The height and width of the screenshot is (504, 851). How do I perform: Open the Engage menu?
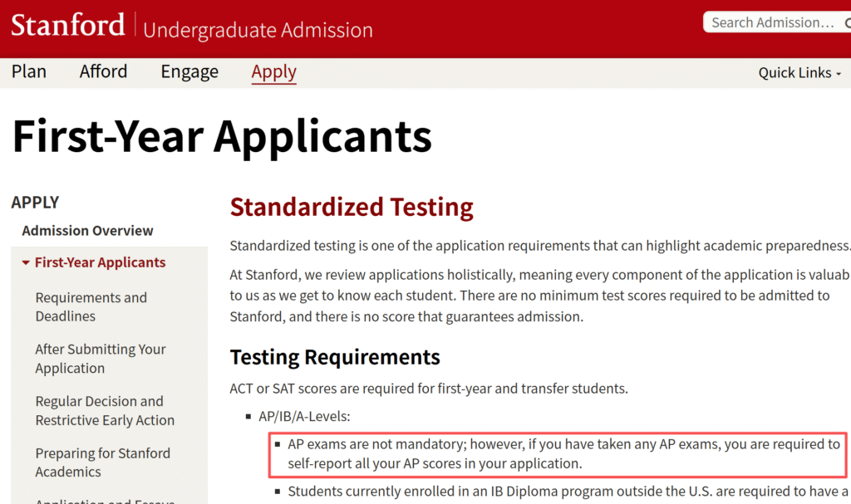(x=189, y=72)
